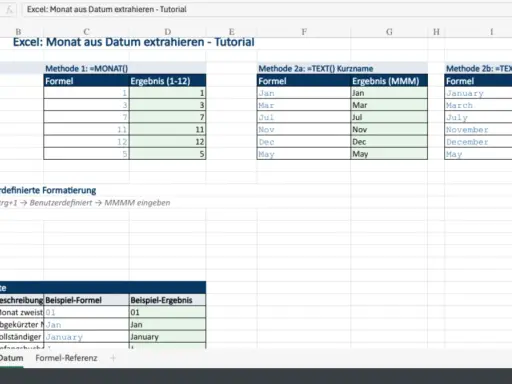Screen dimensions: 512x384
Task: Select 'Jan' in Ergebnis (MMM) column
Action: pos(389,93)
